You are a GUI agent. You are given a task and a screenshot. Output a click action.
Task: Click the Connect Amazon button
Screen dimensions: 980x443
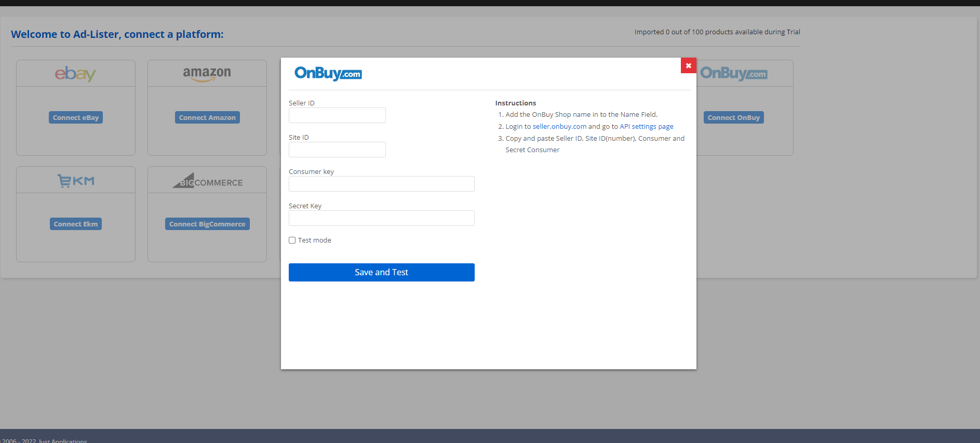207,117
